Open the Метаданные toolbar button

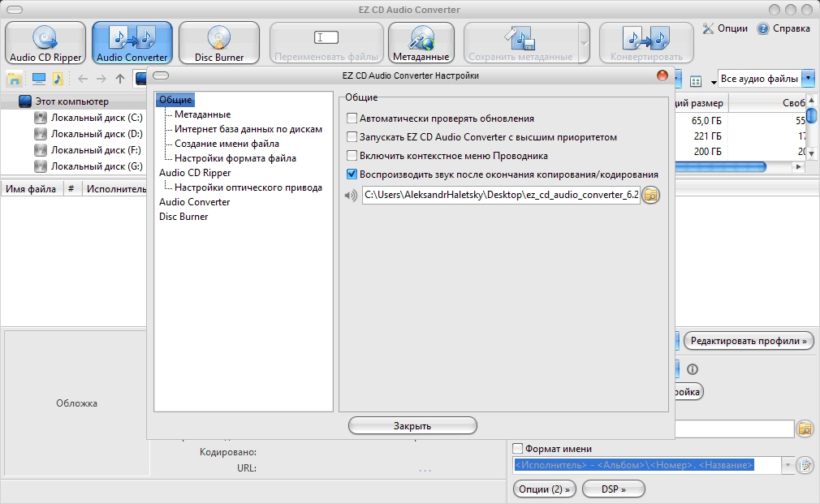pyautogui.click(x=421, y=43)
